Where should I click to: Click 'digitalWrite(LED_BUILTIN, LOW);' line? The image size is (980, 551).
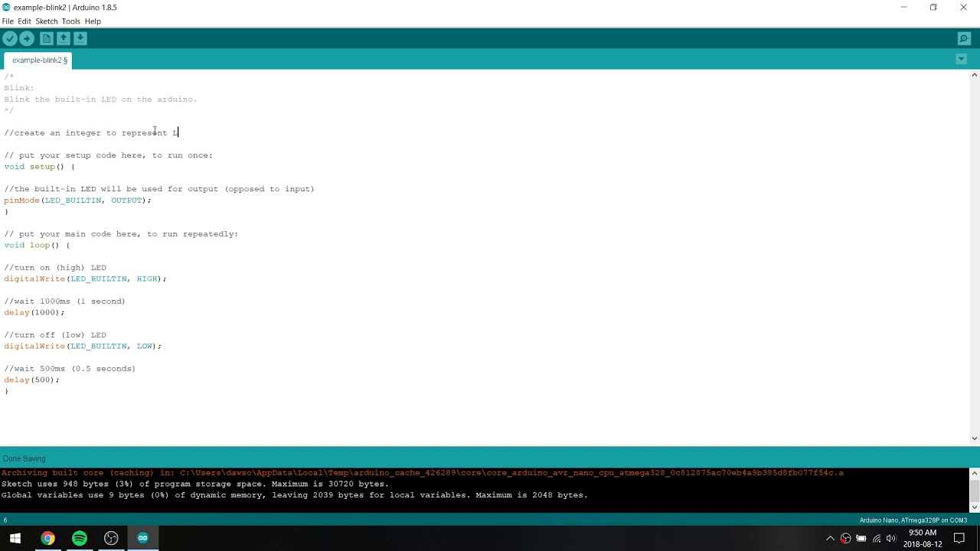coord(83,346)
